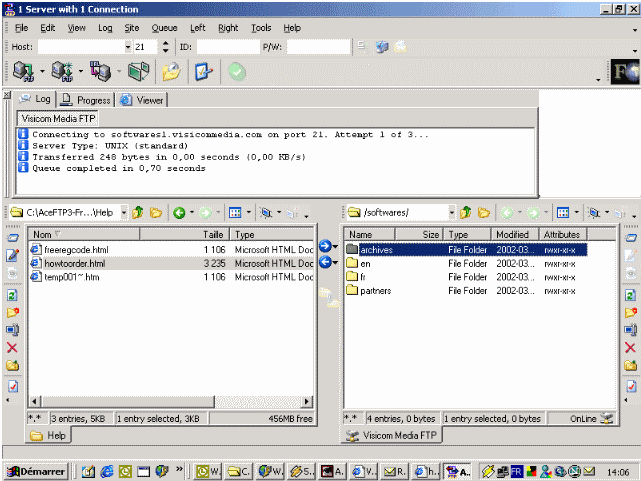Click the first connect icon in main toolbar
This screenshot has height=481, width=641.
click(x=23, y=72)
